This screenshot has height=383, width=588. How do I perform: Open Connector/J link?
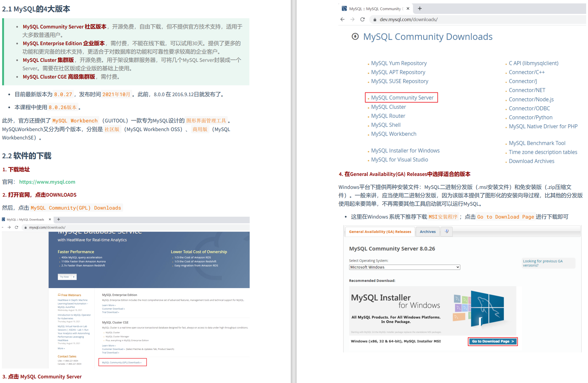click(x=523, y=81)
